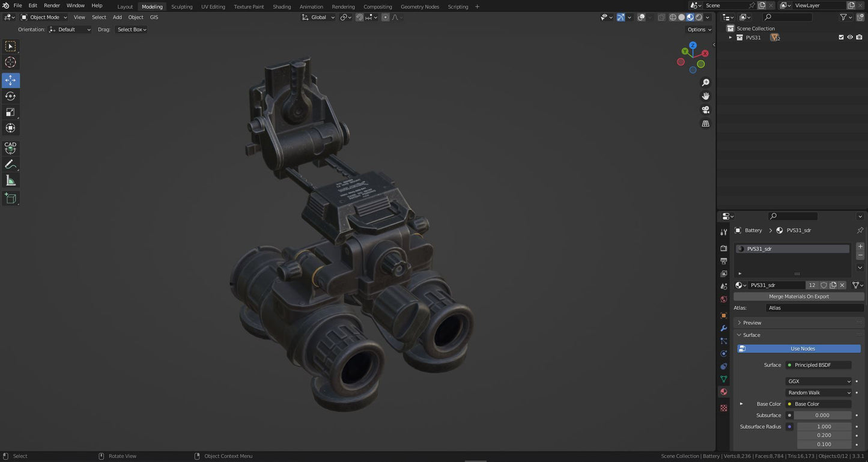Viewport: 868px width, 462px height.
Task: Hide the PVS31 collection in viewport
Action: click(x=850, y=37)
